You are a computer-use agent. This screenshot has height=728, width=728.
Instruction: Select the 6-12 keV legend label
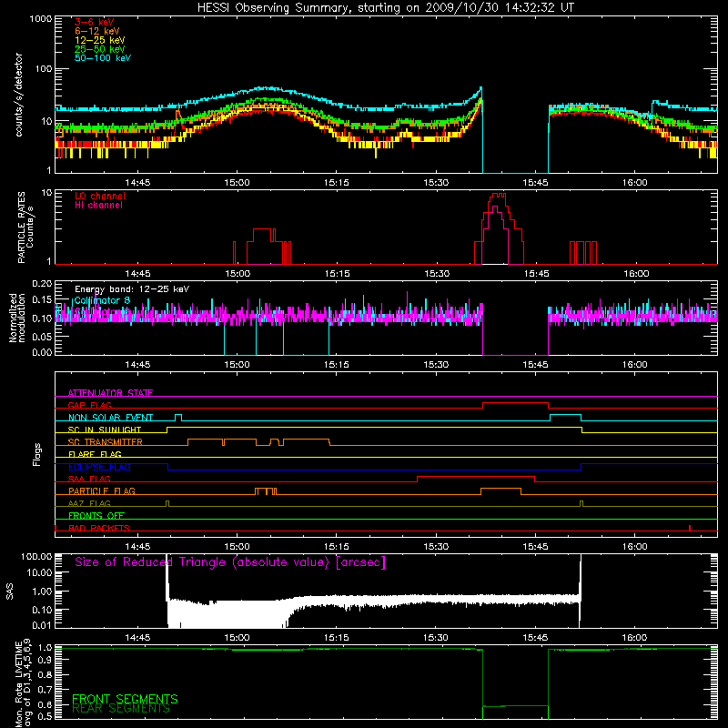tap(97, 31)
